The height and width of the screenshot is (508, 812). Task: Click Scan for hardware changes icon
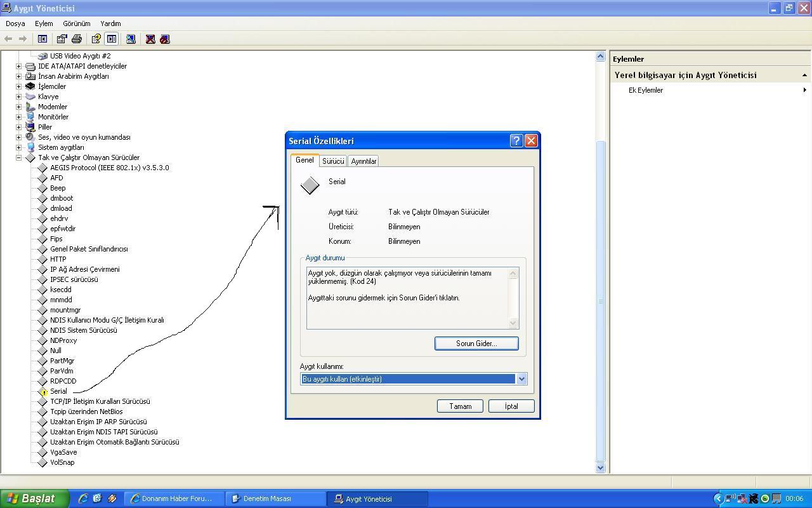pos(131,39)
